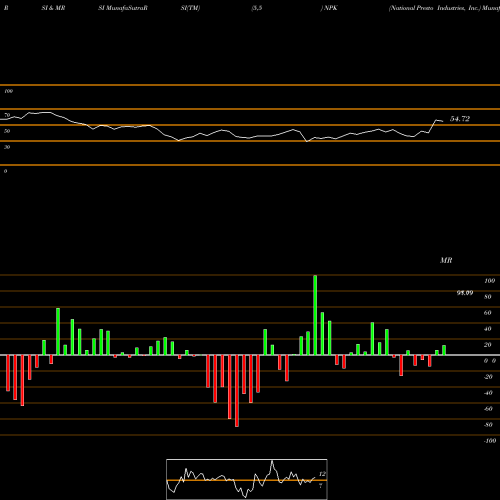
Task: Click the '-20' label on MR axis
Action: 488,377
